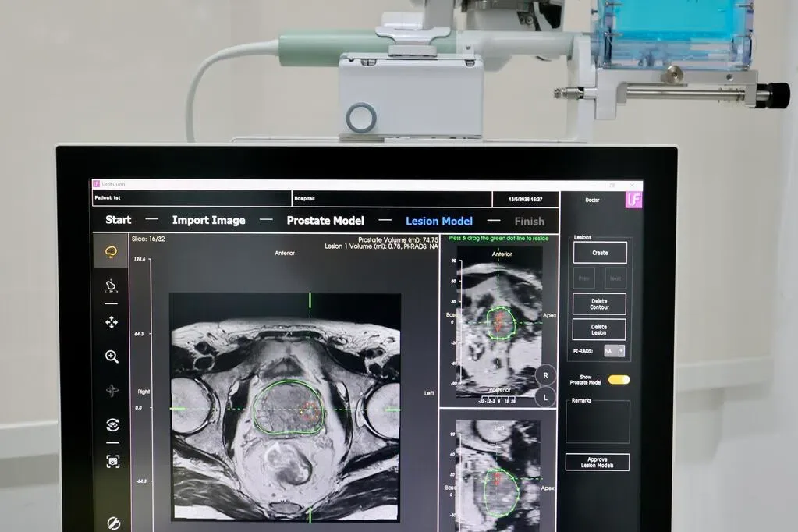Click the refresh view eye icon

click(112, 424)
